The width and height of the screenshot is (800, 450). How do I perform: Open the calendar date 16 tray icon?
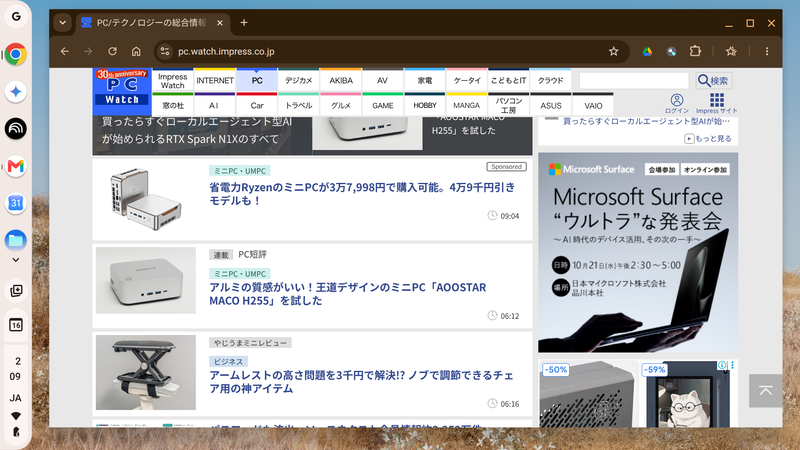pyautogui.click(x=16, y=325)
